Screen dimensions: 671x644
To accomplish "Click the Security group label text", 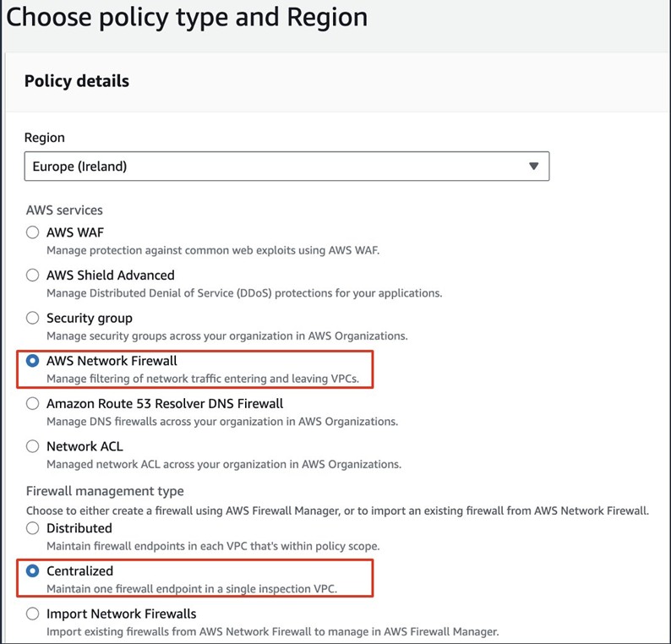I will (89, 318).
